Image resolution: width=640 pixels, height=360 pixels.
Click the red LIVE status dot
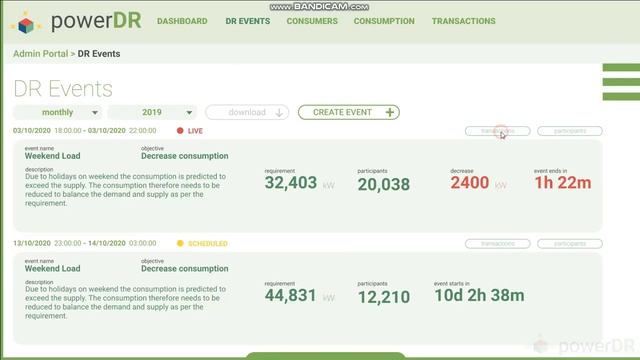coord(180,131)
